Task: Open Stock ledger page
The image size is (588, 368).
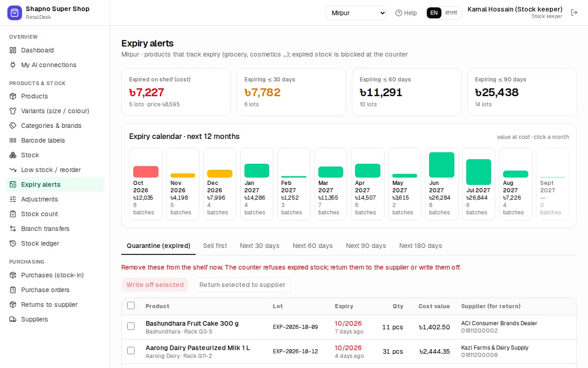Action: coord(55,243)
